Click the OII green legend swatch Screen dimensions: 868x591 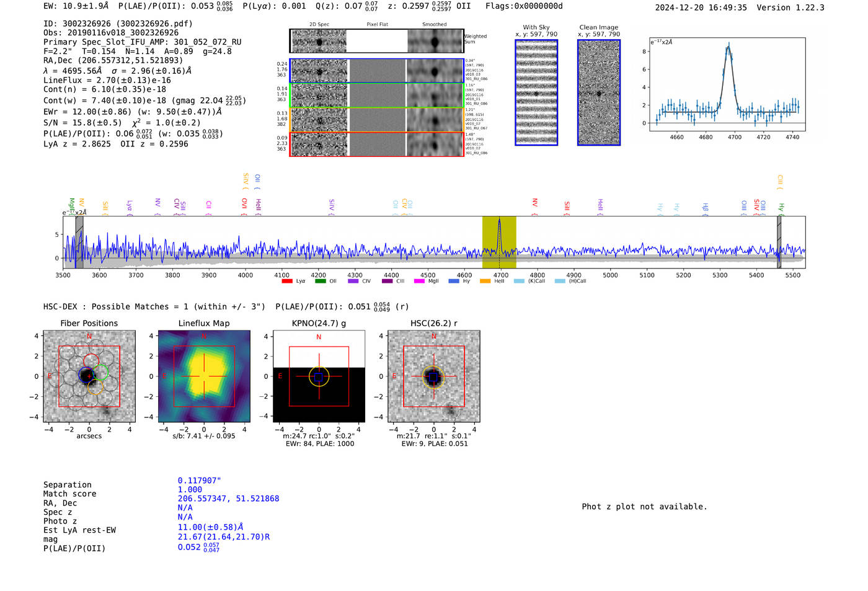pyautogui.click(x=321, y=281)
